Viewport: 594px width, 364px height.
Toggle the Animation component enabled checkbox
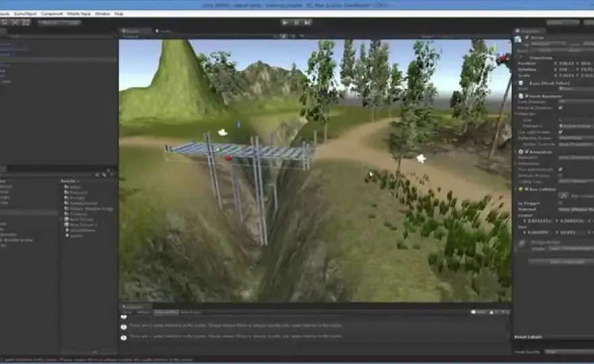click(526, 152)
